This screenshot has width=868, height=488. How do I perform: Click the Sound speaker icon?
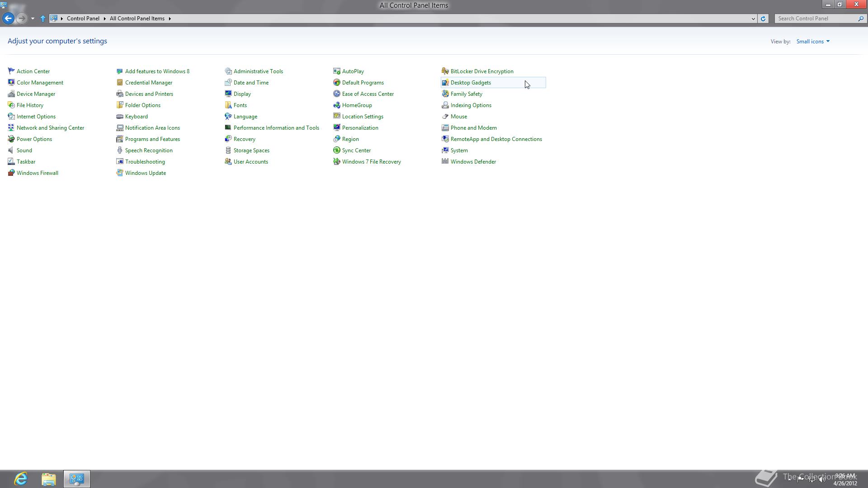coord(11,150)
